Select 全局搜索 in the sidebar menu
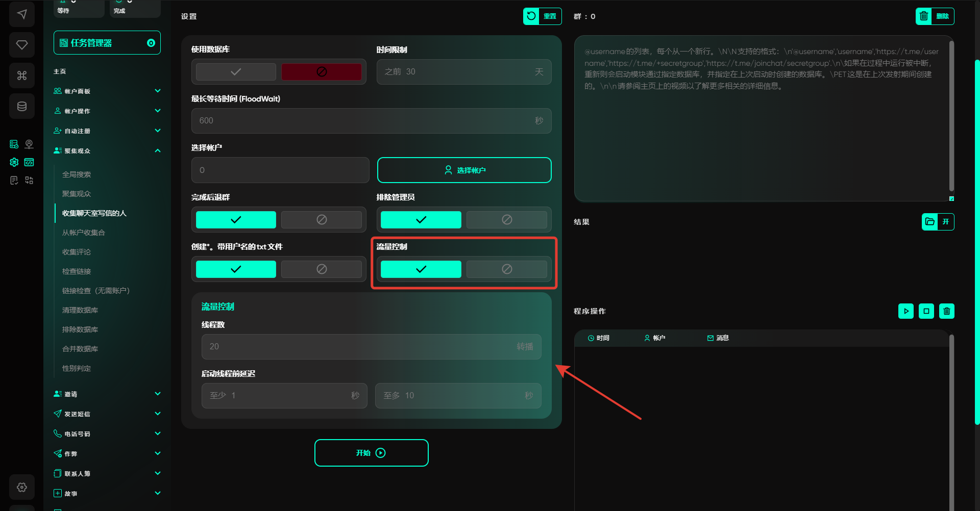The height and width of the screenshot is (511, 980). click(77, 174)
